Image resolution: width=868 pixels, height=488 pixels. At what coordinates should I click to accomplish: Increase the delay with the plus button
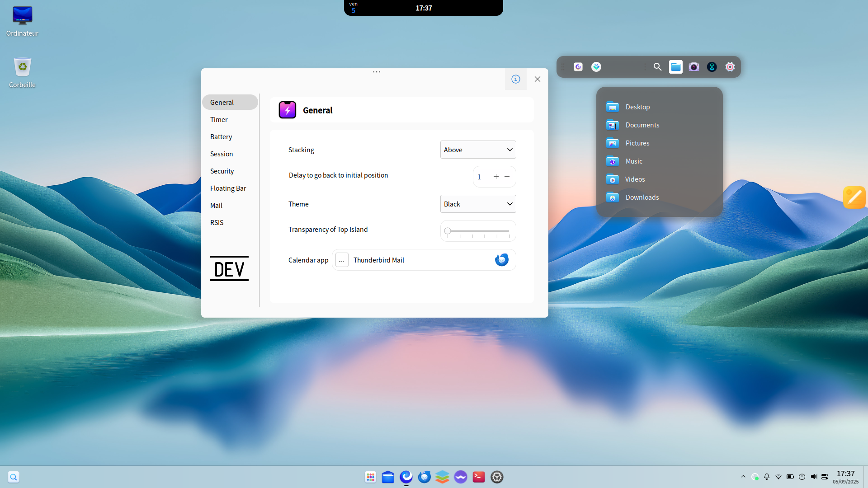(x=496, y=177)
